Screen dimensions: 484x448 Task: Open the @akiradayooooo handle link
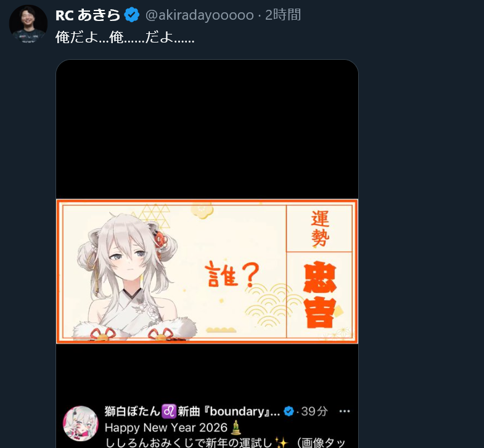[199, 15]
